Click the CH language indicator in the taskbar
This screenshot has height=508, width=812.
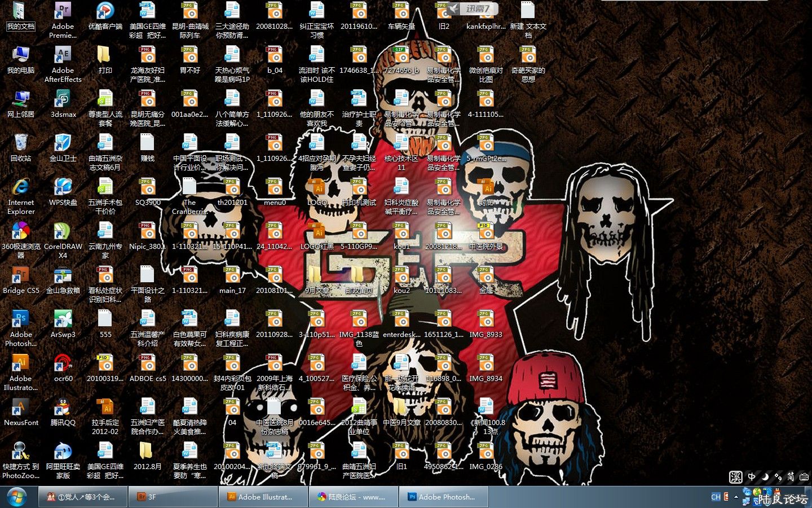716,497
